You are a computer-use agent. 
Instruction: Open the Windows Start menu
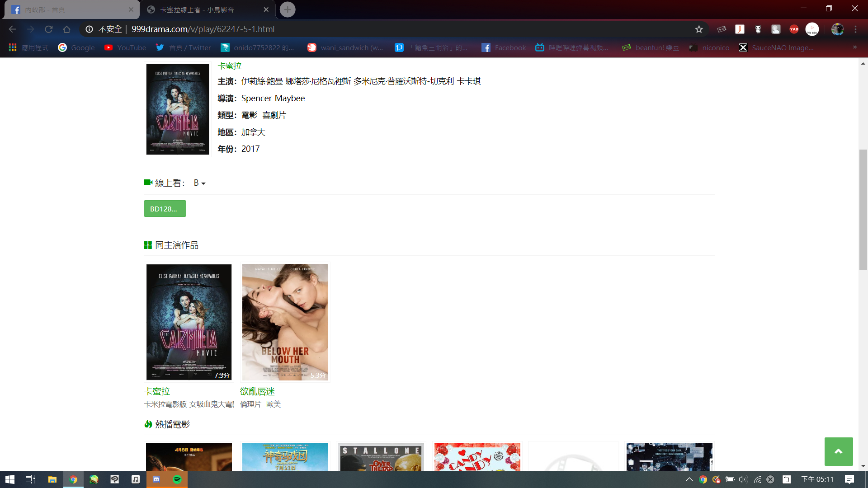click(x=10, y=479)
